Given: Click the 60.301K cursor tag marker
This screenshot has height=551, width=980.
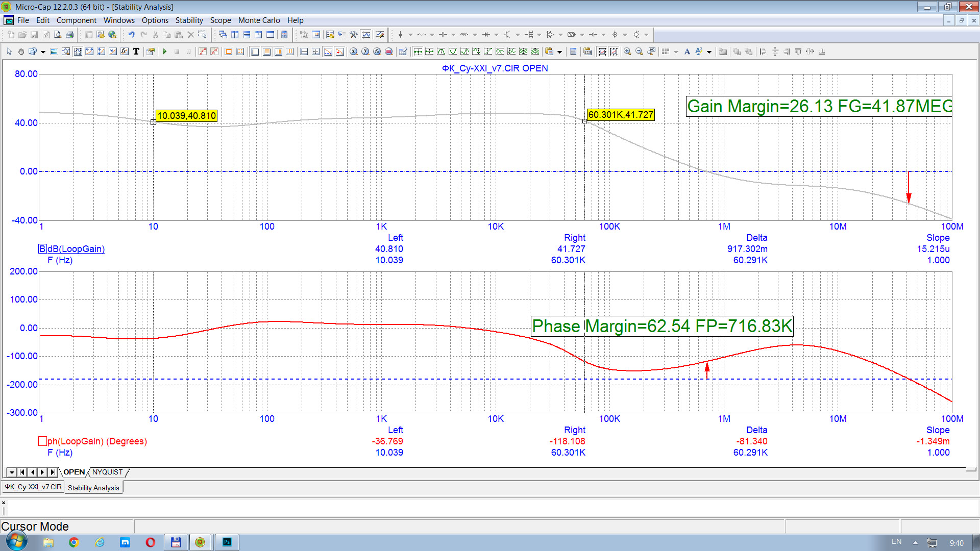Looking at the screenshot, I should tap(620, 115).
